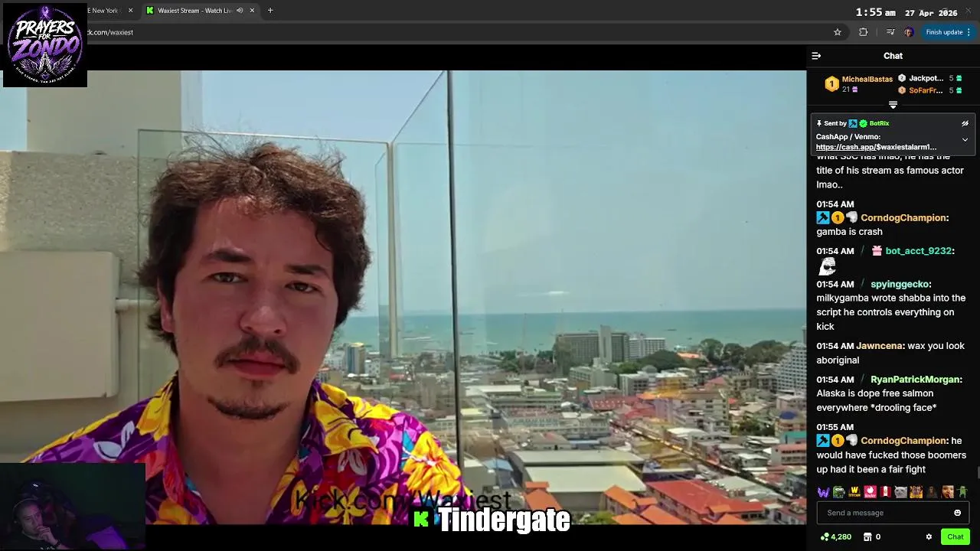Viewport: 980px width, 551px height.
Task: Insert the gray cat emote
Action: 900,492
